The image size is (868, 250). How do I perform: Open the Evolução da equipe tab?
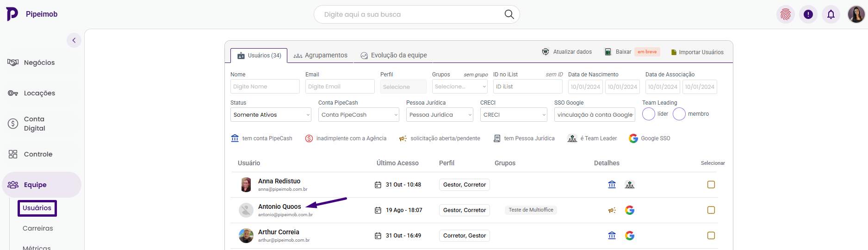394,55
